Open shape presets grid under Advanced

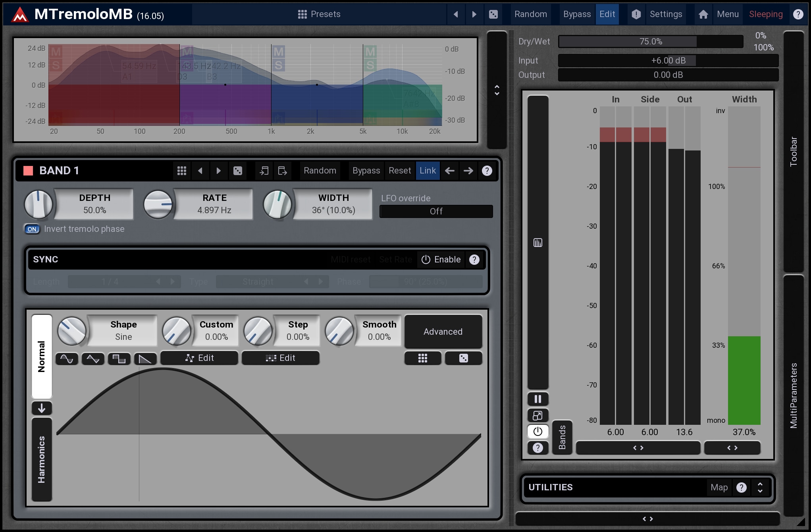[423, 358]
